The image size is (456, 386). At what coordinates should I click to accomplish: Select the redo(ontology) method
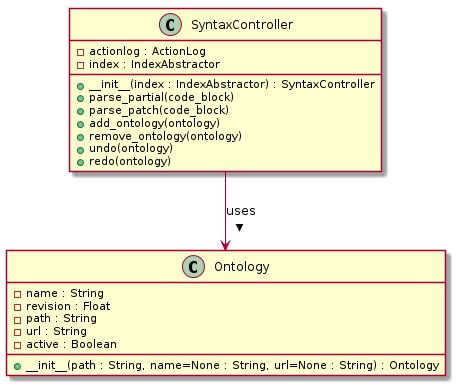click(130, 162)
